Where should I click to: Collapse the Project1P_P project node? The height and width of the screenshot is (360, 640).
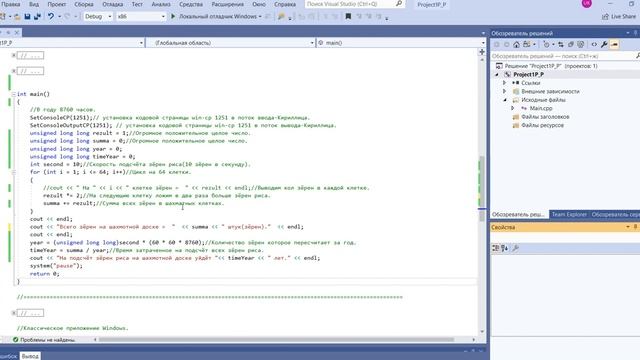[497, 75]
